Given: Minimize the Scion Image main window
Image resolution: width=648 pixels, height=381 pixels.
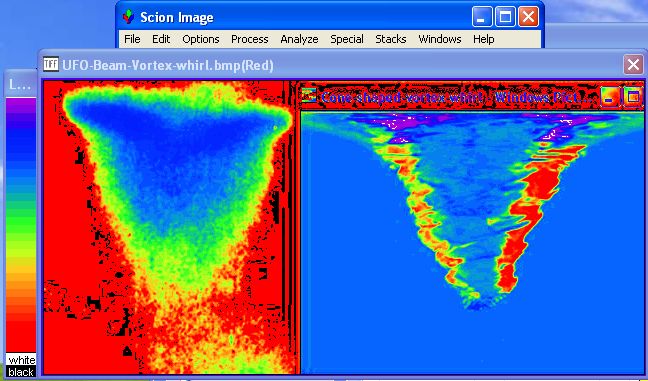Looking at the screenshot, I should coord(482,17).
